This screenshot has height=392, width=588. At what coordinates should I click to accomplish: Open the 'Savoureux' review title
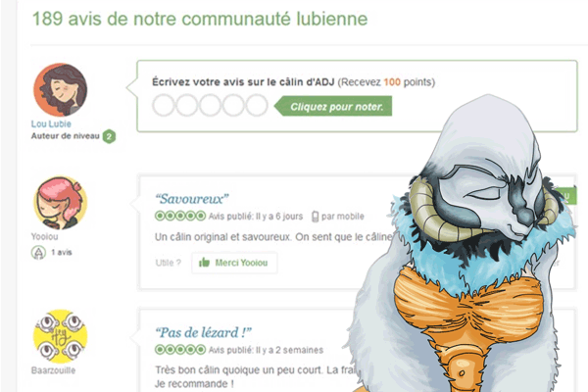point(192,199)
